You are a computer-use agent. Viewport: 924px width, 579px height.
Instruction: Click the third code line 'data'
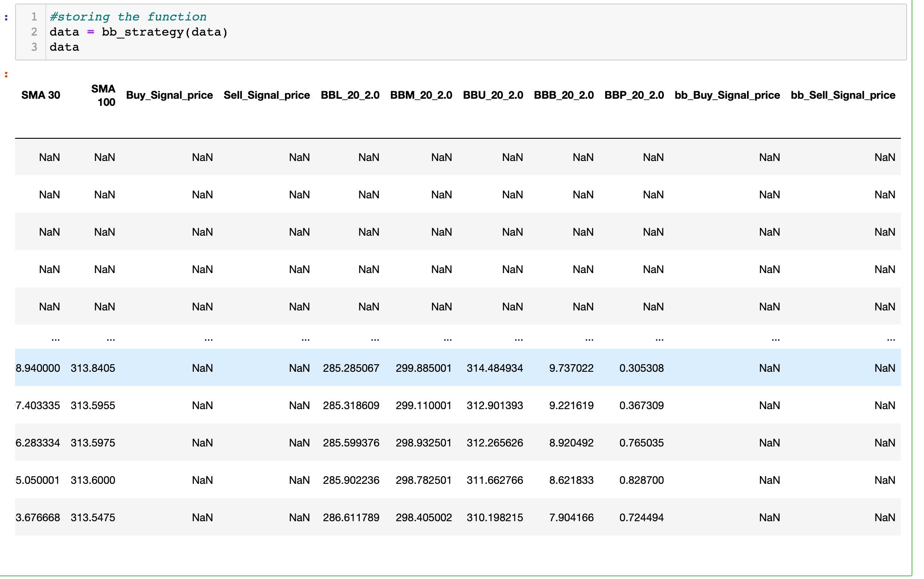click(64, 47)
